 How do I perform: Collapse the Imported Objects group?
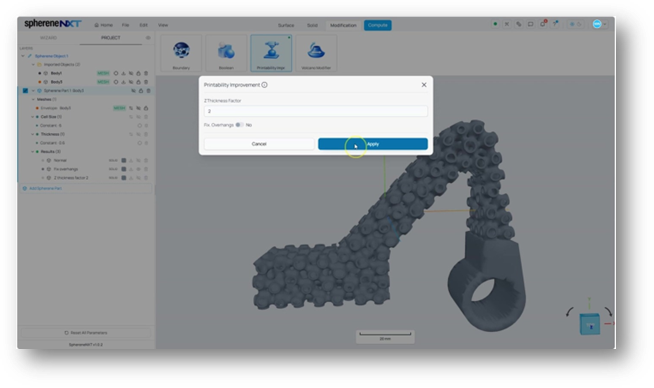33,64
